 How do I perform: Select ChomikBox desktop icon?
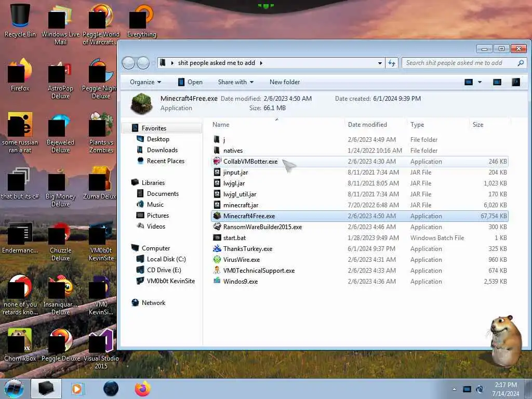coord(20,345)
